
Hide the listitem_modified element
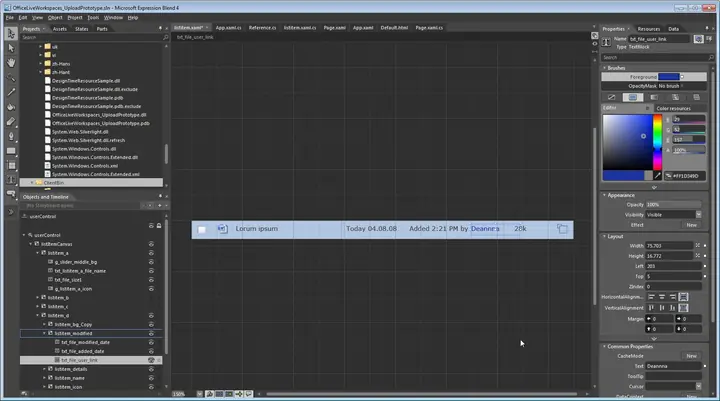point(151,333)
